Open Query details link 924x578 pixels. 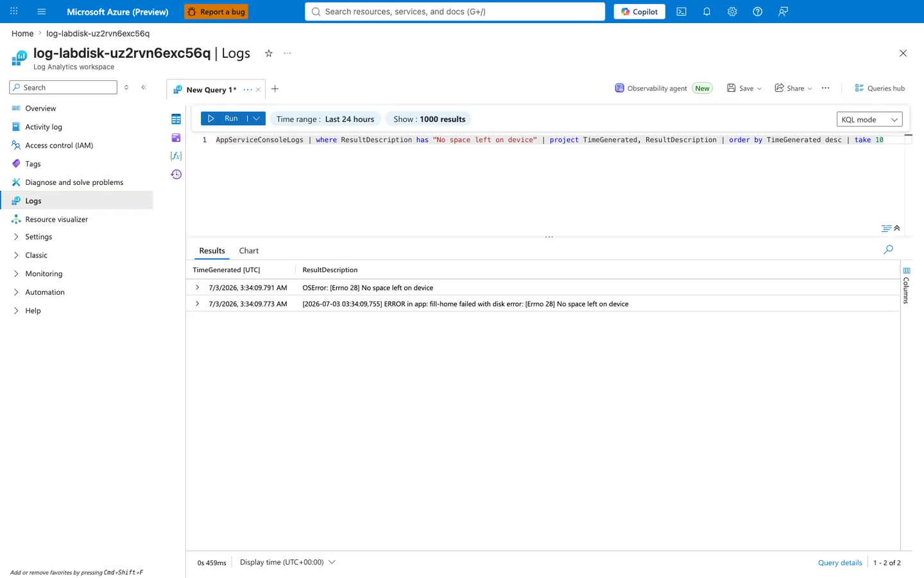[840, 563]
